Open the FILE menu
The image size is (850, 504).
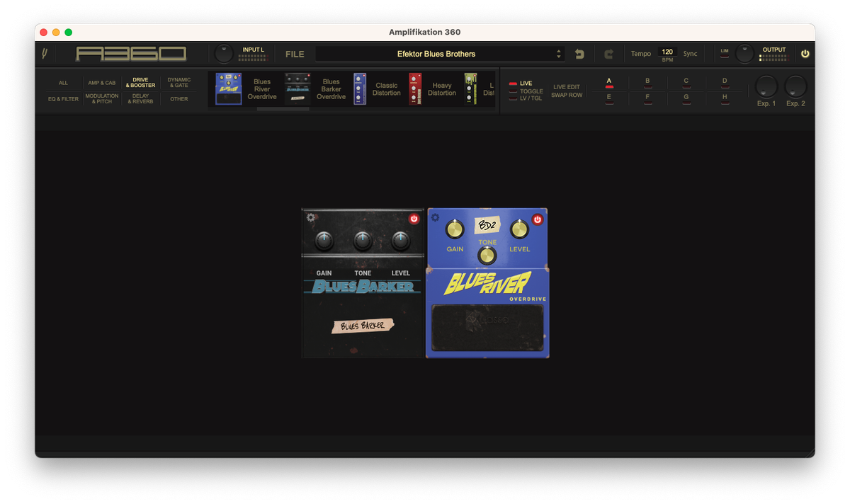click(295, 54)
